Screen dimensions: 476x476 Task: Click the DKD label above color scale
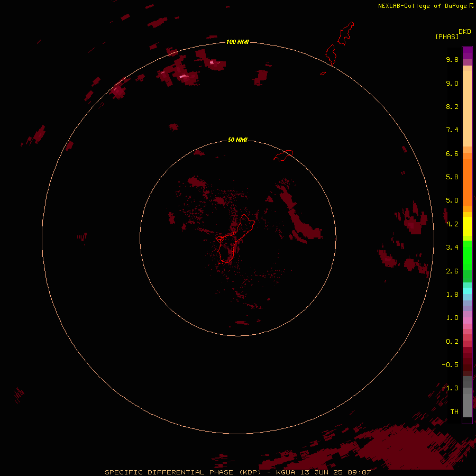tap(465, 32)
